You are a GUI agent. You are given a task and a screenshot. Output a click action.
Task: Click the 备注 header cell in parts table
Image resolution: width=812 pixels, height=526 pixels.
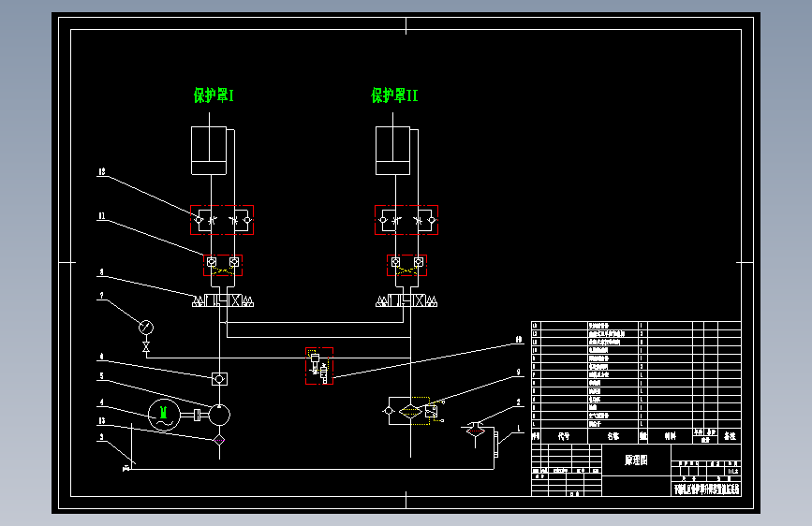[730, 436]
